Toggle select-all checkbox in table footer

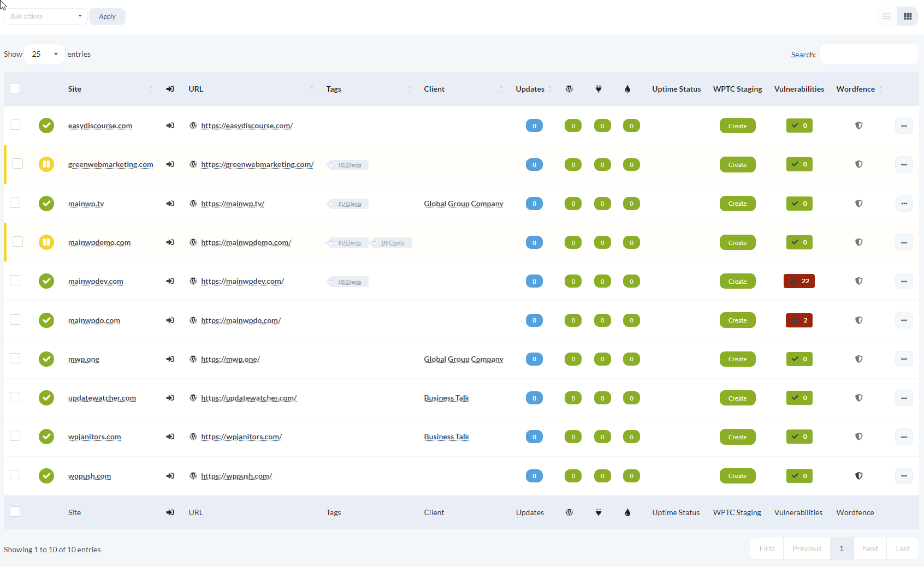15,512
